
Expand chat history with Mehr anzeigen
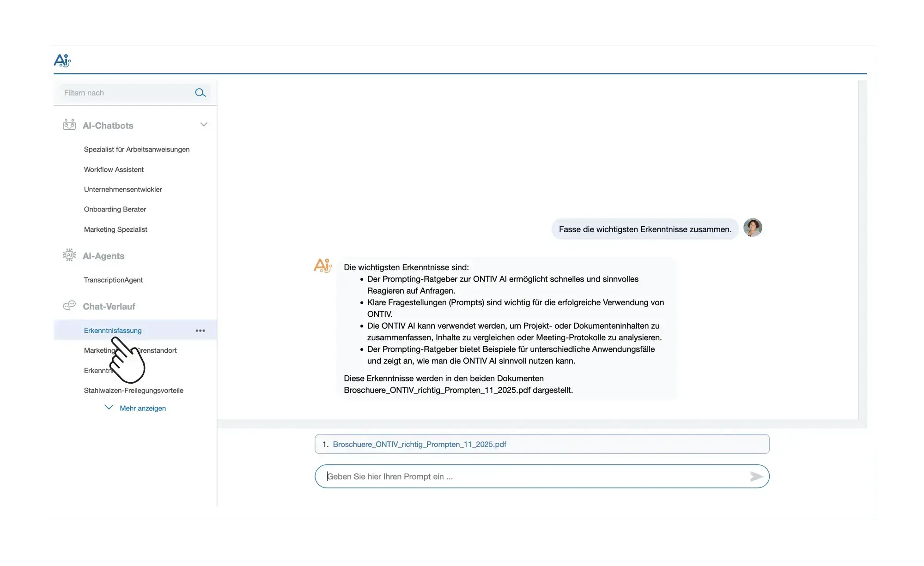pos(142,408)
